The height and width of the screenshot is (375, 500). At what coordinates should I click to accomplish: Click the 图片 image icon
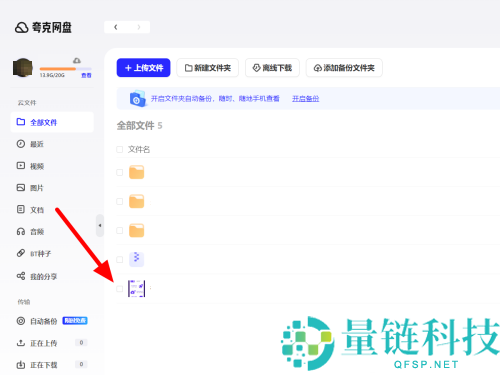tap(21, 188)
